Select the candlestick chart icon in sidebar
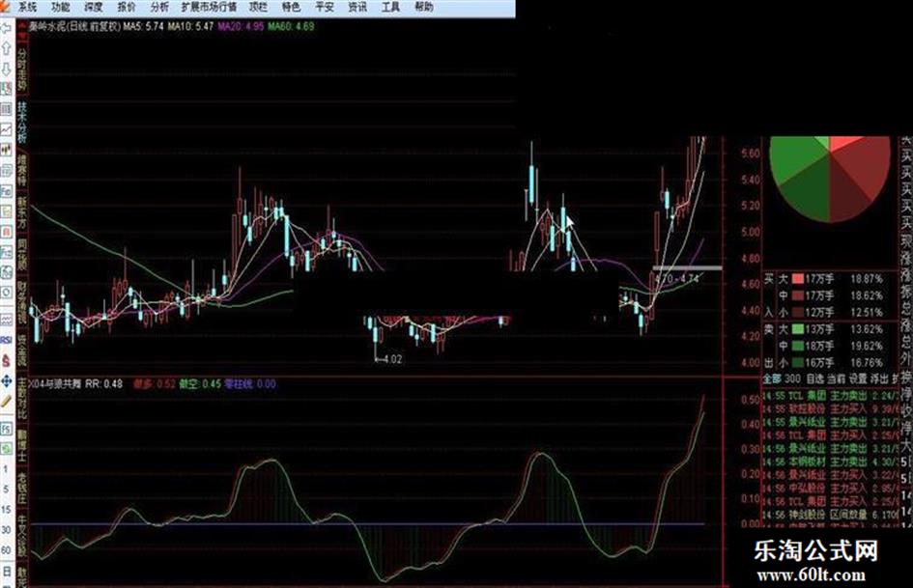This screenshot has width=913, height=588. click(x=7, y=149)
